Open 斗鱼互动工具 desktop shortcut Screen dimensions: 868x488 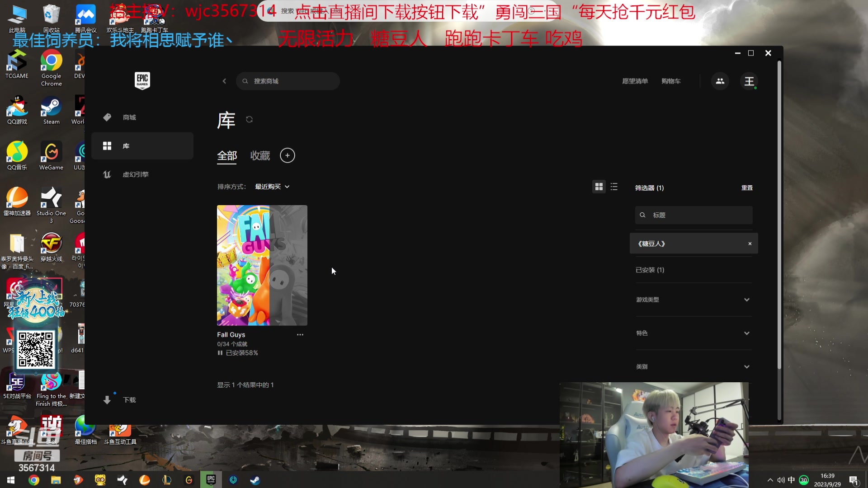point(120,433)
